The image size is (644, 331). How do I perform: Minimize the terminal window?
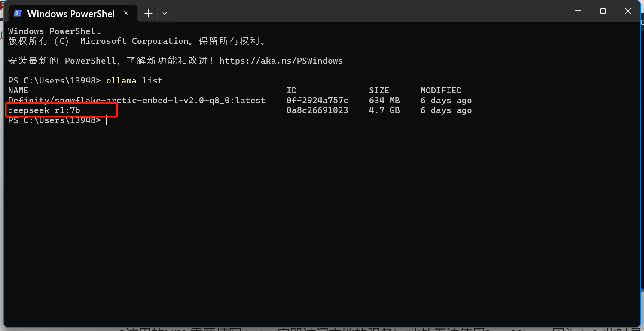(578, 11)
